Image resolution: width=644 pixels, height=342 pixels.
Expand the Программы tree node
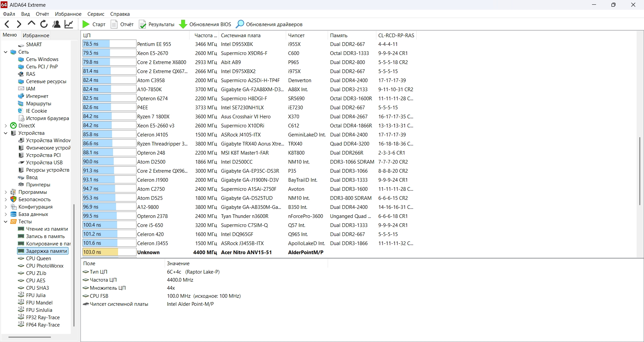click(6, 192)
